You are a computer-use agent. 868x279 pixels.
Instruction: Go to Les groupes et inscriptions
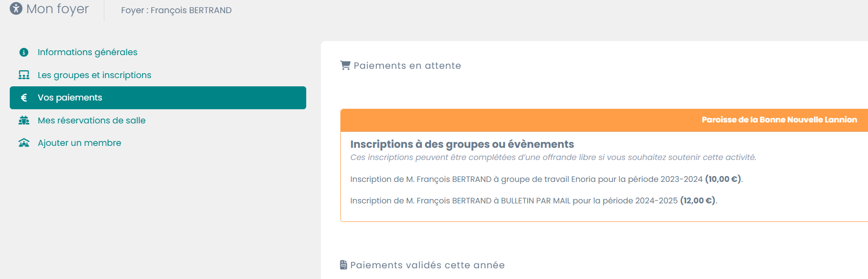tap(94, 75)
